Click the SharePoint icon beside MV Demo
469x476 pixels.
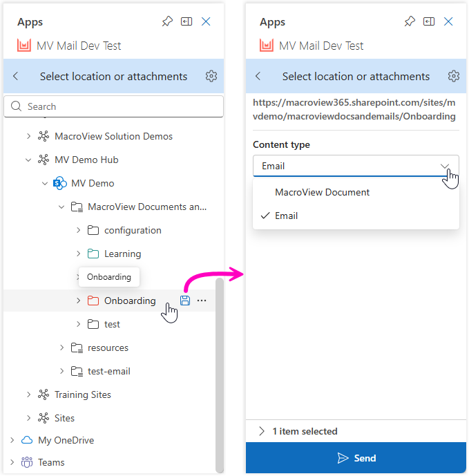(x=60, y=183)
